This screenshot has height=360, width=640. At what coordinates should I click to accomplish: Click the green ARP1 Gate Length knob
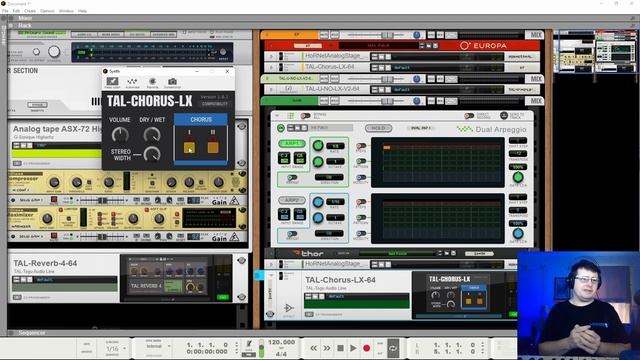click(x=518, y=177)
